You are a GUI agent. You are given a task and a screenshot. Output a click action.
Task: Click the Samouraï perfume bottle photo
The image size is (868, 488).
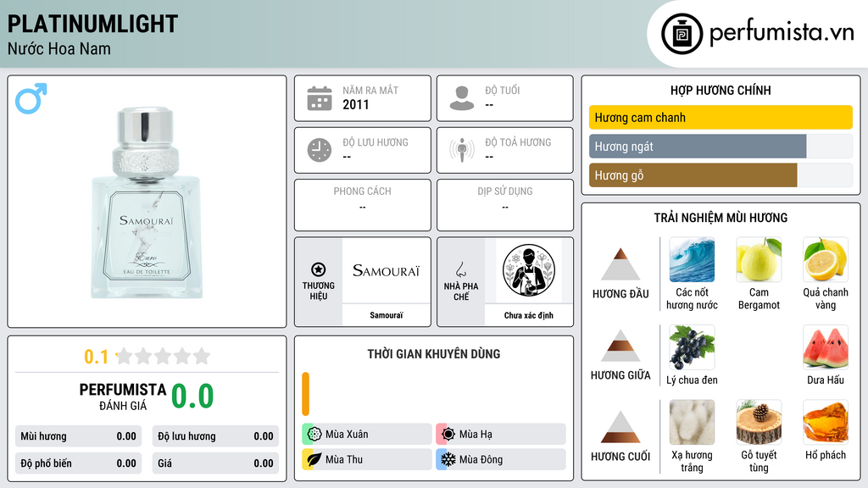click(x=146, y=202)
